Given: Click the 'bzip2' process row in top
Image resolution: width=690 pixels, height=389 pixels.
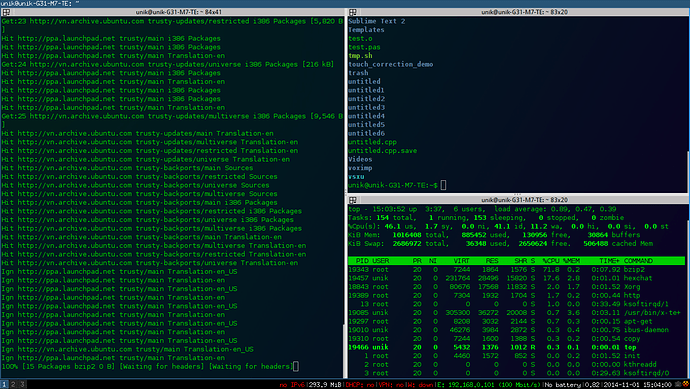Looking at the screenshot, I should pyautogui.click(x=516, y=270).
